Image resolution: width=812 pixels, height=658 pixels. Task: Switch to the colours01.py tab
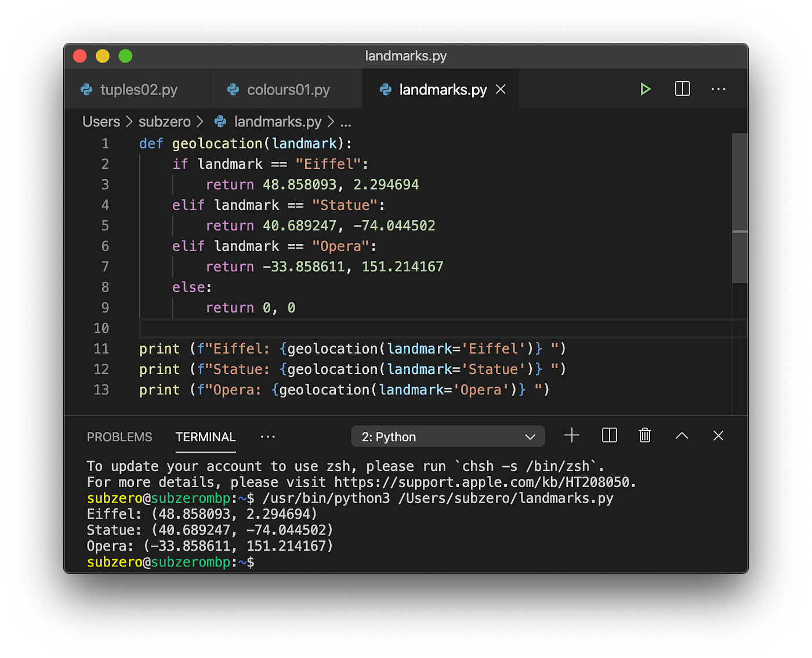click(288, 90)
